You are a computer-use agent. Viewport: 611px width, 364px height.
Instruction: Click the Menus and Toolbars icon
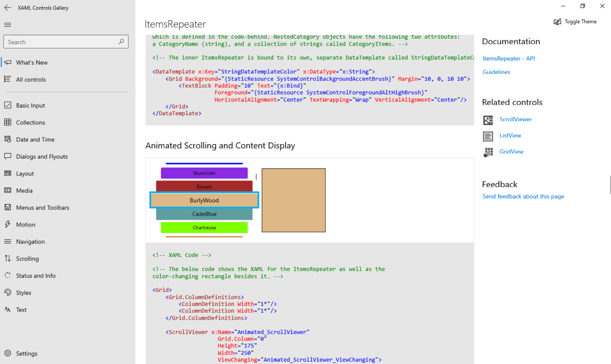pyautogui.click(x=8, y=207)
